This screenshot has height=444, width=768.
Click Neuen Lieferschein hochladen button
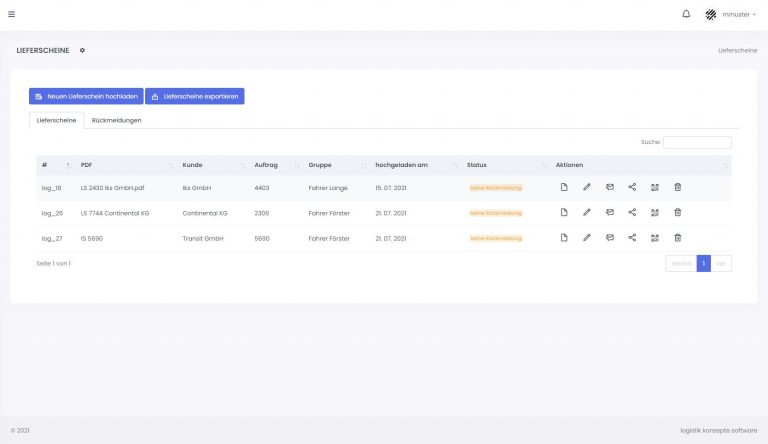click(x=86, y=96)
